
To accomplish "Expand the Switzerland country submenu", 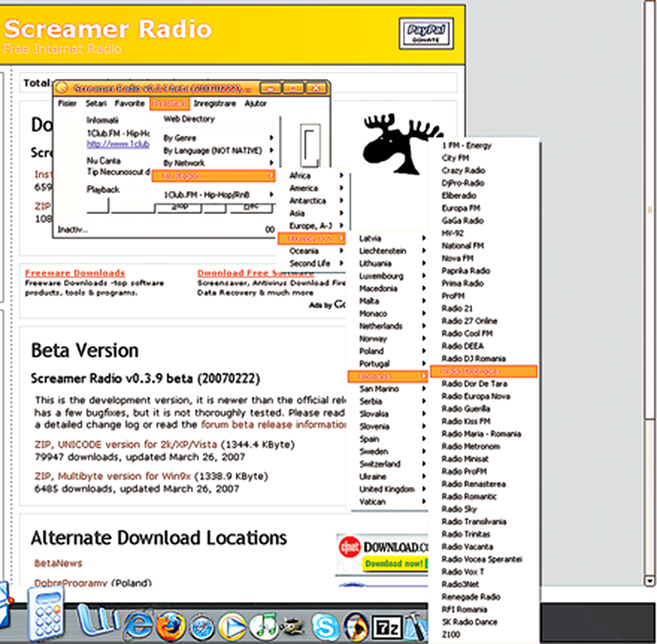I will pos(388,464).
